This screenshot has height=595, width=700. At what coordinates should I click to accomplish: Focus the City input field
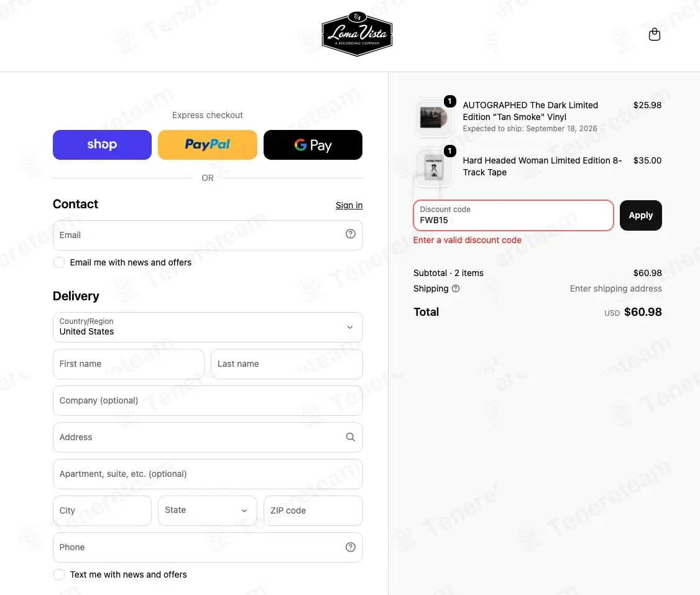[x=102, y=510]
